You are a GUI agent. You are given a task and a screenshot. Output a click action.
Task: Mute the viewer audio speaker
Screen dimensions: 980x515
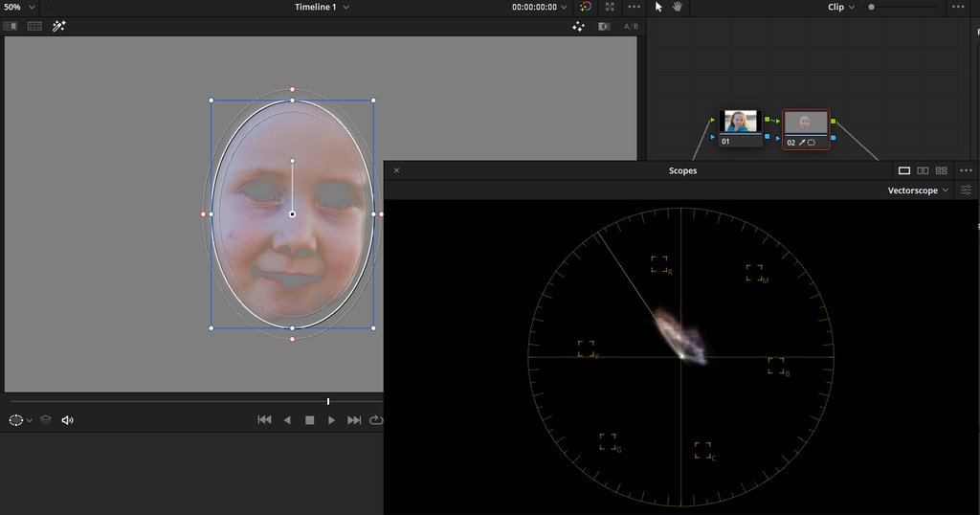[68, 420]
